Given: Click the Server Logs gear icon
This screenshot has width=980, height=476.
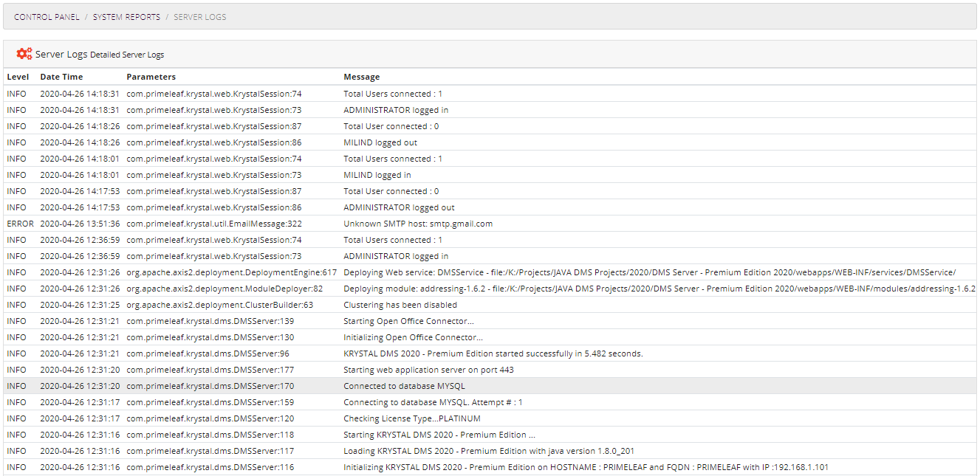Looking at the screenshot, I should point(23,53).
